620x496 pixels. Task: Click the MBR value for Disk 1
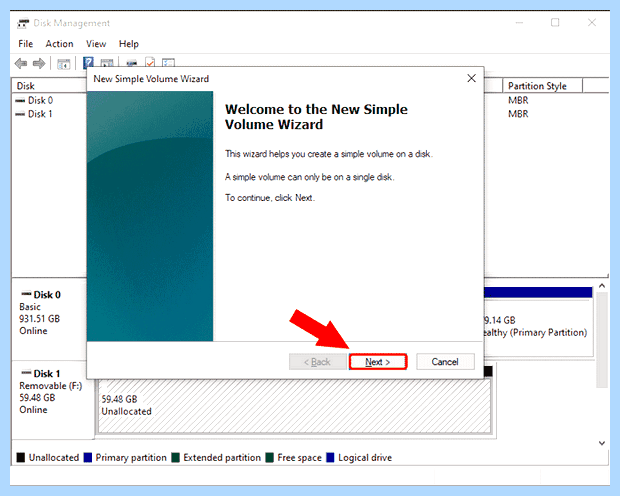point(518,114)
